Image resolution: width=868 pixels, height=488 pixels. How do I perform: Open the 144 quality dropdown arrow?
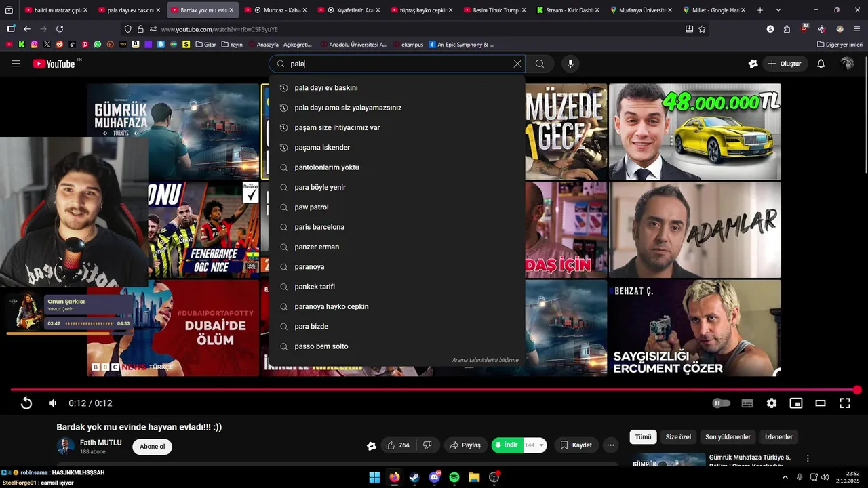click(x=541, y=445)
